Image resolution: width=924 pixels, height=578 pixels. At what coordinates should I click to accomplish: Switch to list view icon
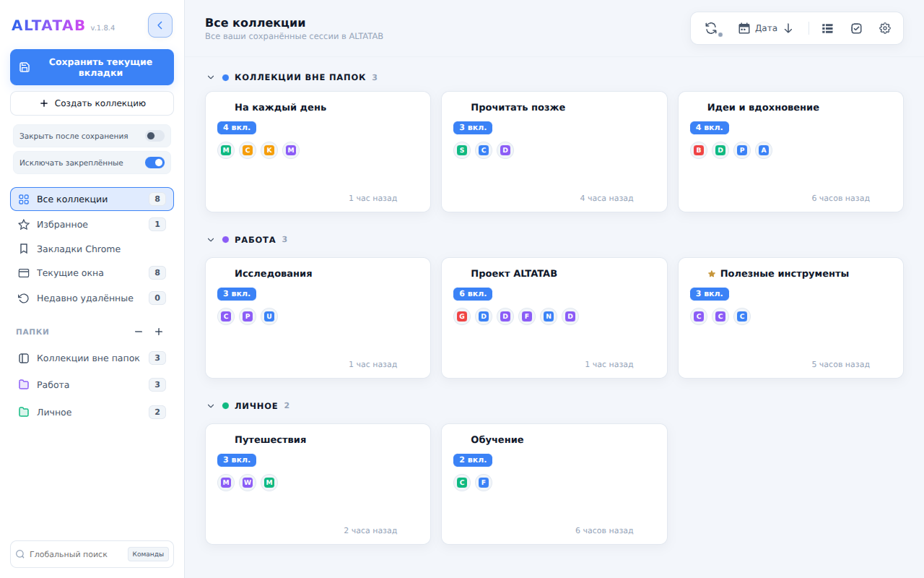click(827, 28)
